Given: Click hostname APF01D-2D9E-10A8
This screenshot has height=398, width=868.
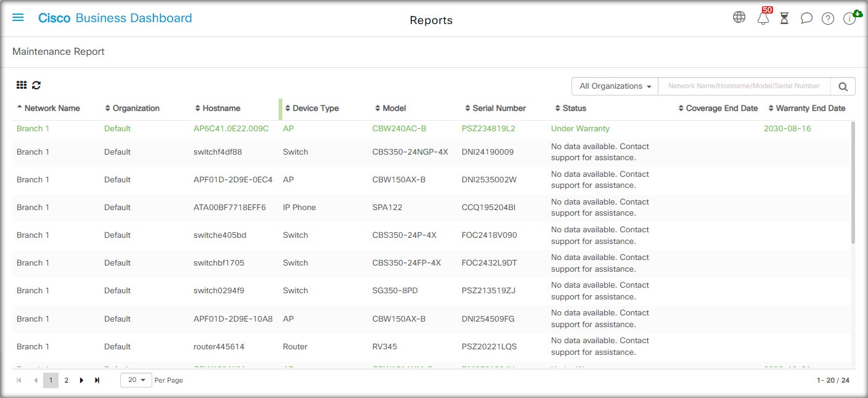Looking at the screenshot, I should [x=233, y=319].
